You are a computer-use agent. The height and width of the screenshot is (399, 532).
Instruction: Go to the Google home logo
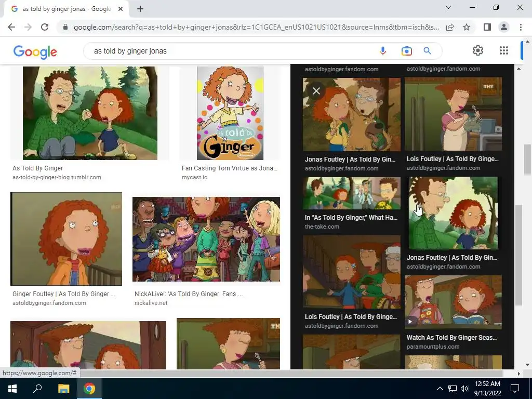tap(35, 52)
